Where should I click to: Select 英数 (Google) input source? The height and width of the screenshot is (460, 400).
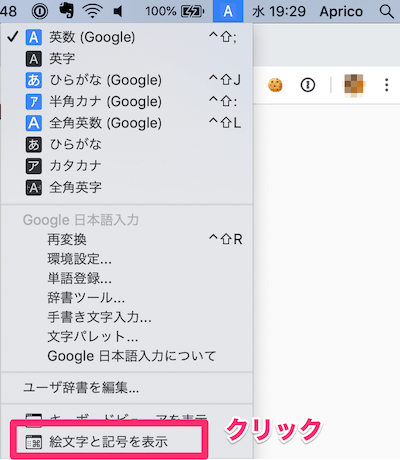click(127, 37)
